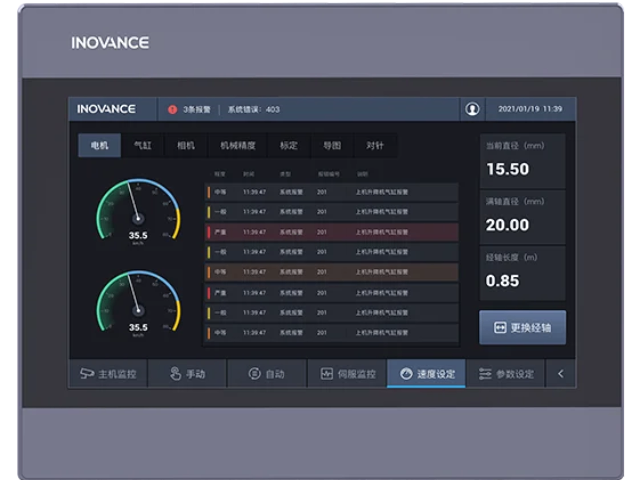Click the 时间 column header

click(x=249, y=174)
